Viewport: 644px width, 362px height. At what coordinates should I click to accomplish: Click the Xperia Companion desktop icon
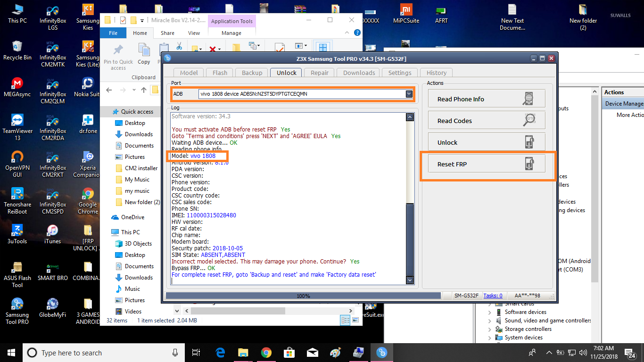point(88,164)
